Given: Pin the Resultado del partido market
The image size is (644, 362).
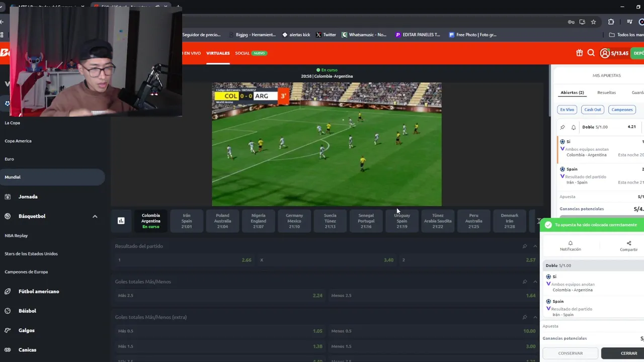Looking at the screenshot, I should [x=525, y=246].
